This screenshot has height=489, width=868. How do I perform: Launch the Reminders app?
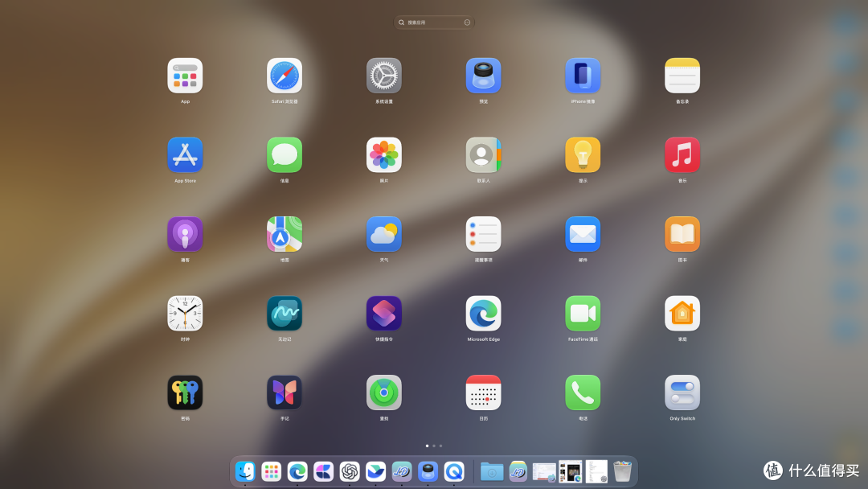(x=483, y=234)
